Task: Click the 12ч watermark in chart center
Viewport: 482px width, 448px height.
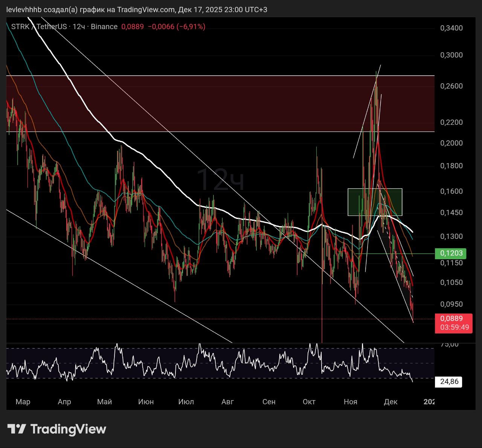Action: (220, 180)
